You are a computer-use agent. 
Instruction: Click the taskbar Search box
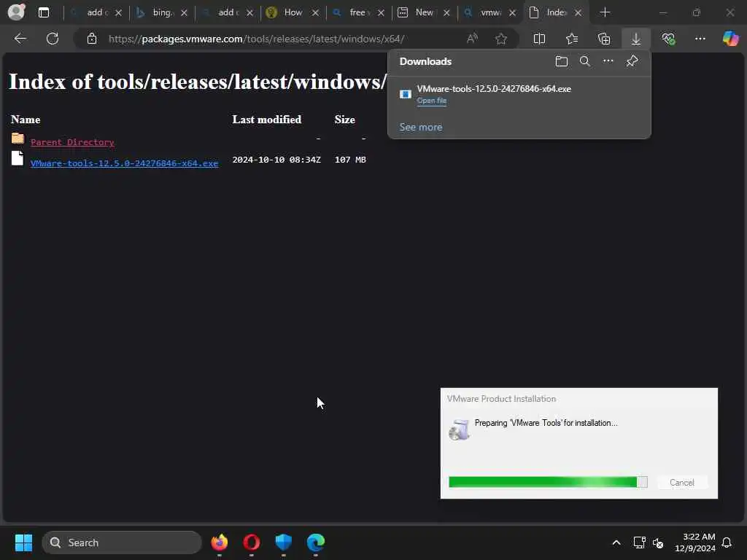tap(122, 542)
